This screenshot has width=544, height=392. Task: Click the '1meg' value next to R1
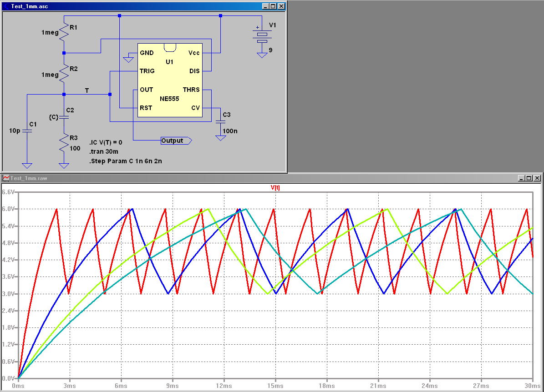pos(50,32)
